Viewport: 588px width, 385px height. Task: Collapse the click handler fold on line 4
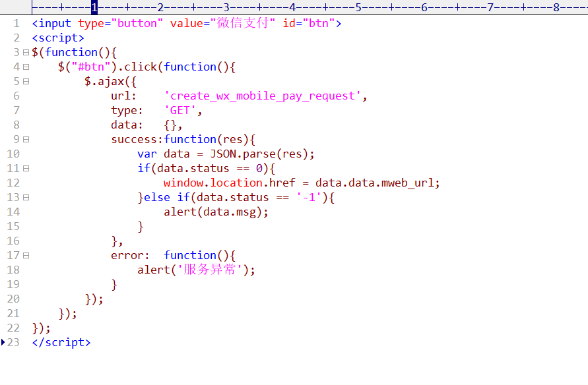click(x=26, y=67)
